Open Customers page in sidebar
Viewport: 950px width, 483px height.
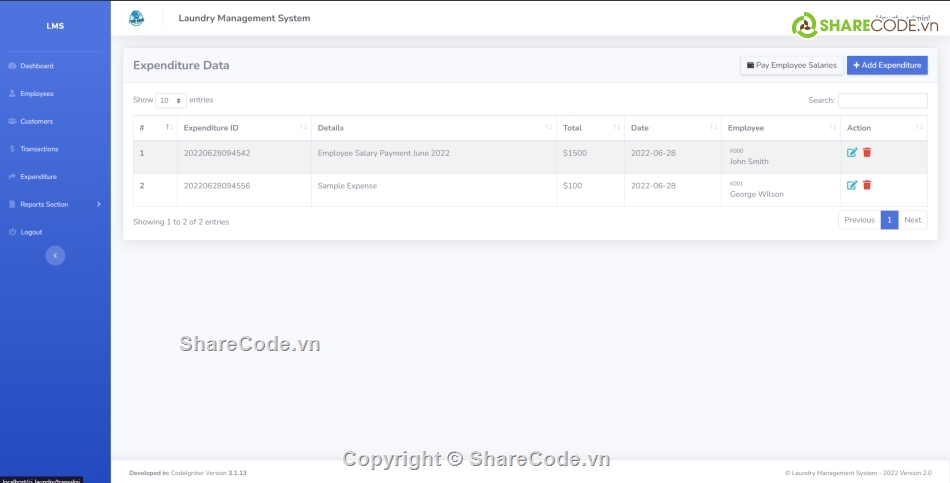tap(37, 121)
